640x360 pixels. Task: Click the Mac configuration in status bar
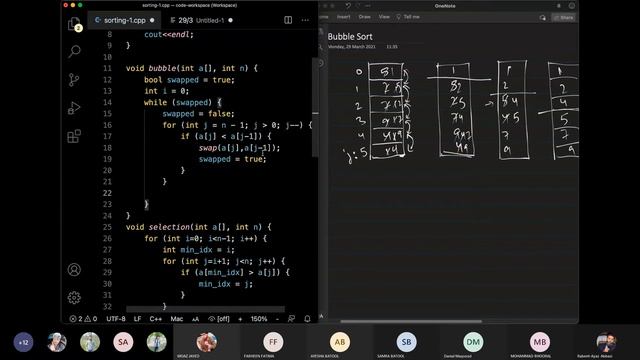coord(177,319)
